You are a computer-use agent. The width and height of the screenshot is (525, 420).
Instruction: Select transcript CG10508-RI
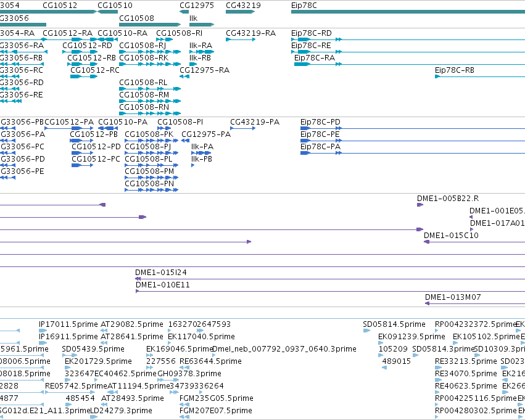point(180,33)
